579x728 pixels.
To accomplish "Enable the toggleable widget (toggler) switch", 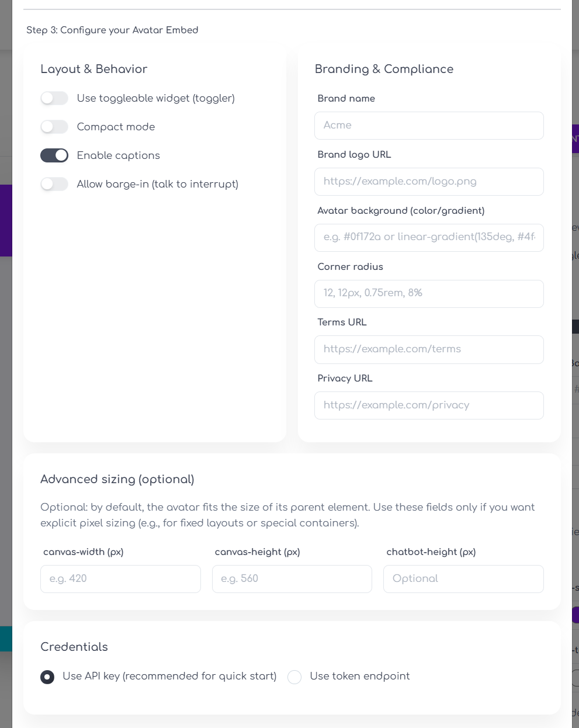I will pyautogui.click(x=54, y=98).
